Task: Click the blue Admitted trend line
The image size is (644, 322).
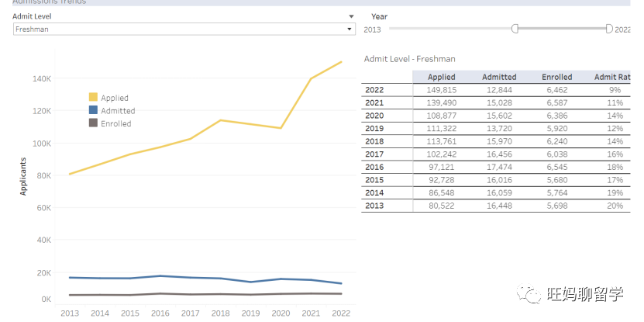Action: click(x=205, y=278)
